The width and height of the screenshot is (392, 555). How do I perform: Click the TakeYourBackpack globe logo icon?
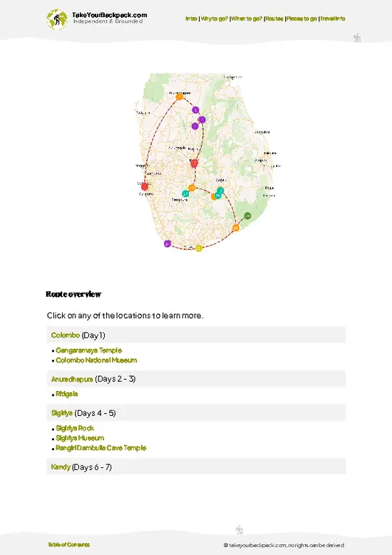[56, 19]
